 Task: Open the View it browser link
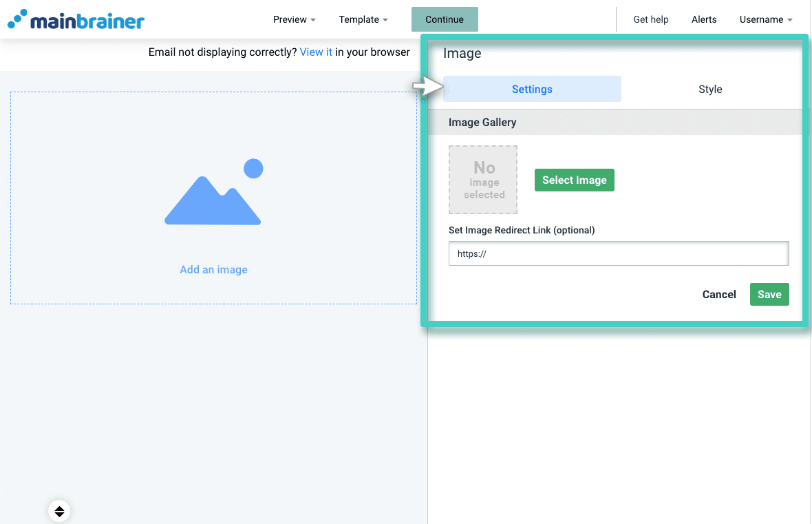316,52
